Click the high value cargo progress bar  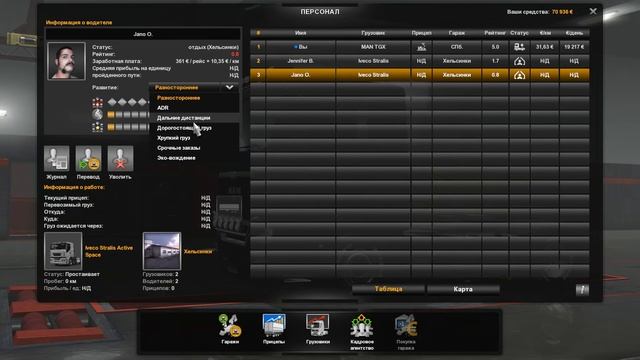coord(128,127)
